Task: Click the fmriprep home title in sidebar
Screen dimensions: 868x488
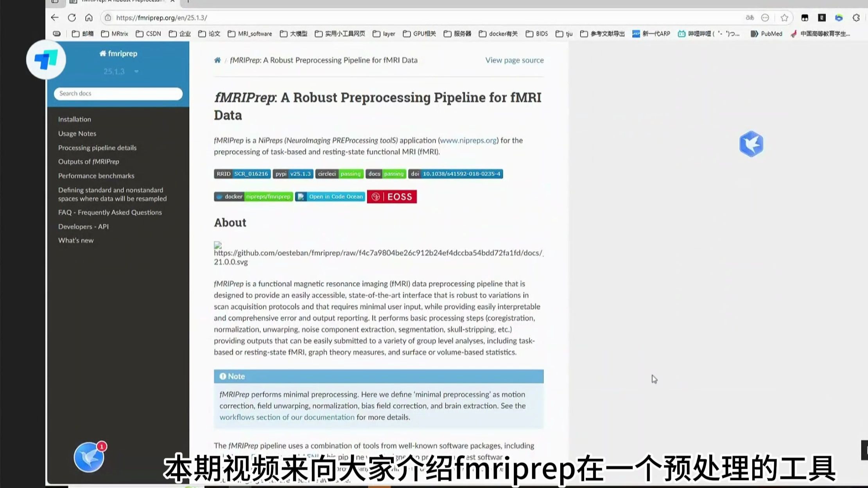Action: tap(118, 54)
